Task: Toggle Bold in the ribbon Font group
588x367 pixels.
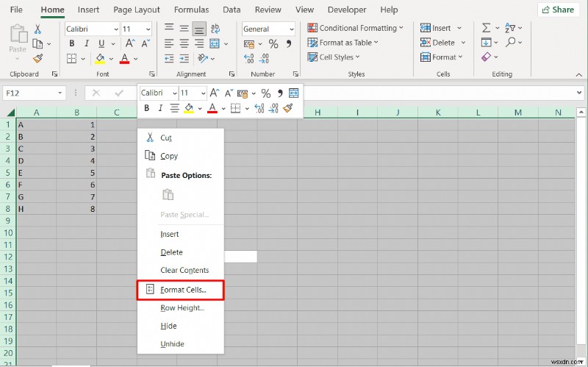Action: click(x=71, y=43)
